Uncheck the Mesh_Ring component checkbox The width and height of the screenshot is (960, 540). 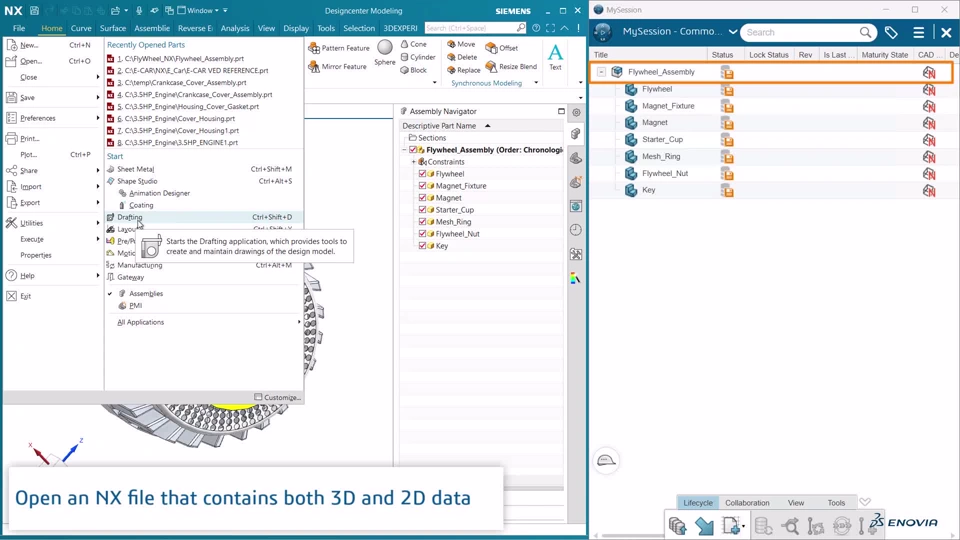pyautogui.click(x=422, y=222)
